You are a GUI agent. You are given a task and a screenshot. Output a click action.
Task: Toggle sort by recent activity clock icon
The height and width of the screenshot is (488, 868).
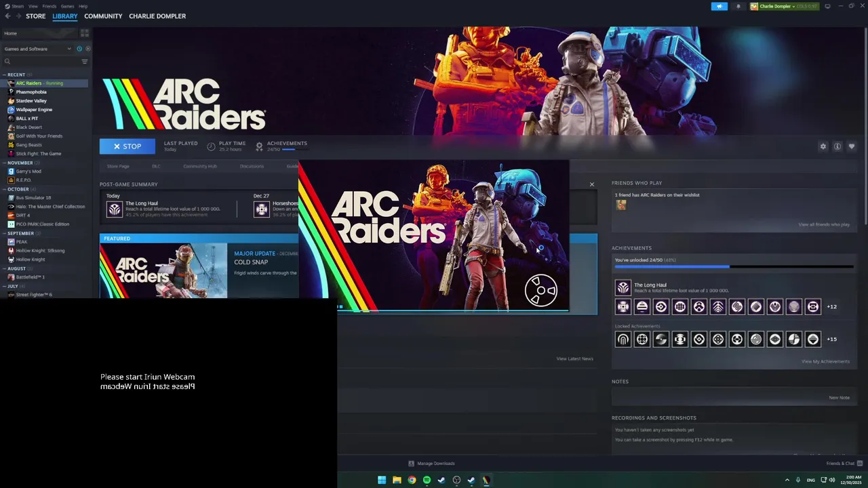coord(79,49)
